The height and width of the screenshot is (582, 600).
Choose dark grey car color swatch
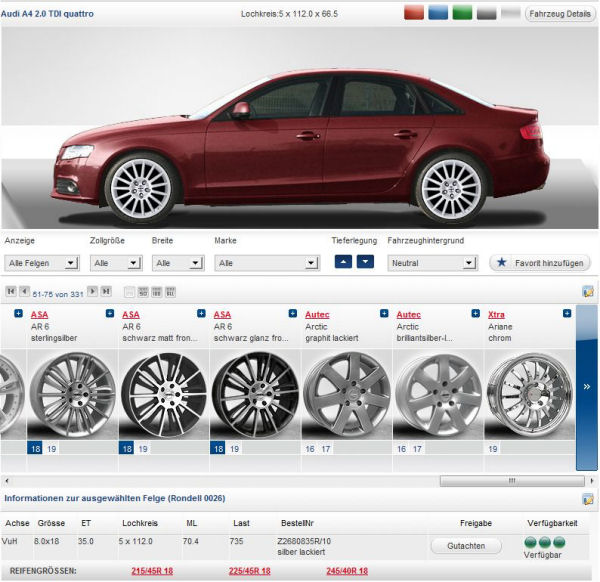click(x=486, y=13)
